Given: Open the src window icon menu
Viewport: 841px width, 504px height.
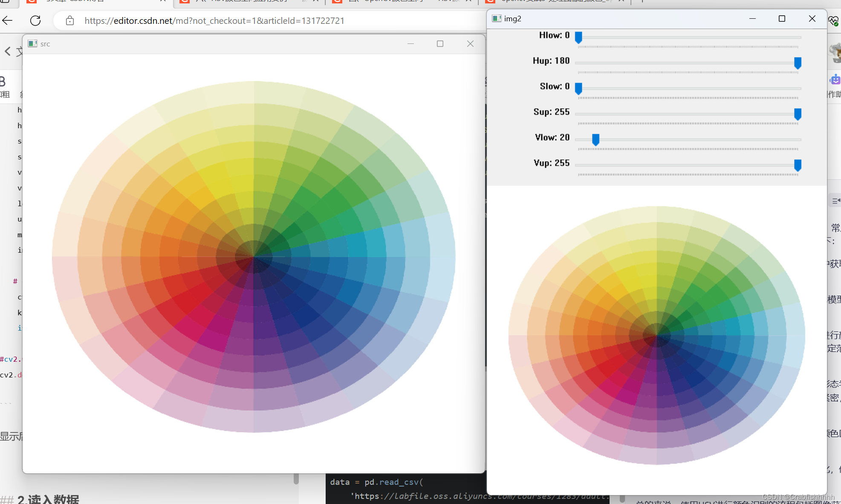Looking at the screenshot, I should coord(32,43).
